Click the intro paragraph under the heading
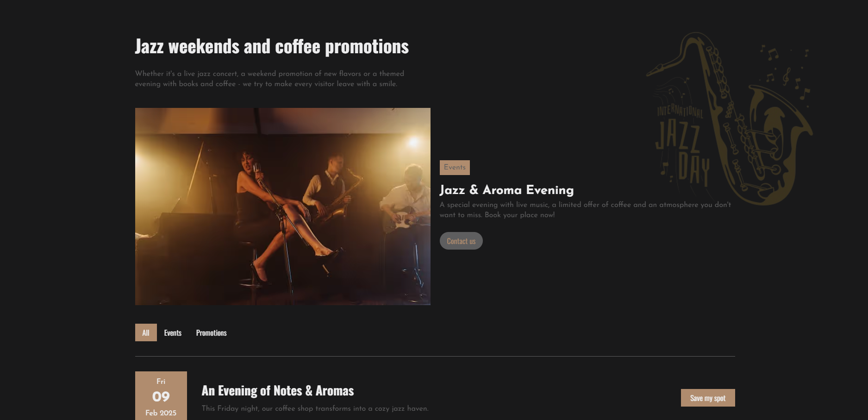This screenshot has height=420, width=868. coord(269,79)
